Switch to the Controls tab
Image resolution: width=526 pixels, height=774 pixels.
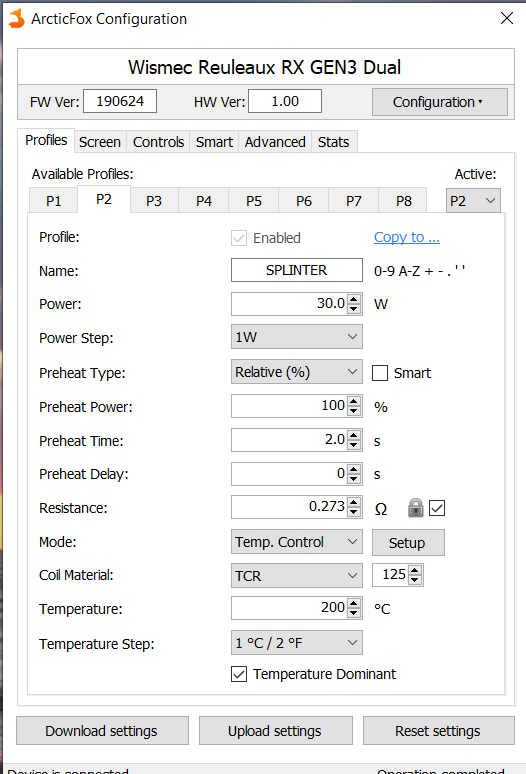[x=158, y=142]
